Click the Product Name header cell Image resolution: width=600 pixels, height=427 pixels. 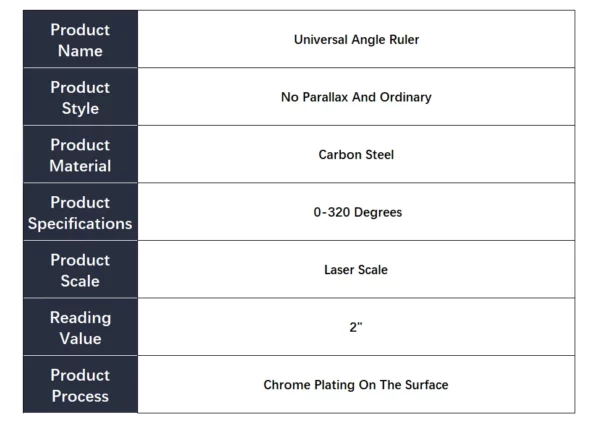pos(80,39)
